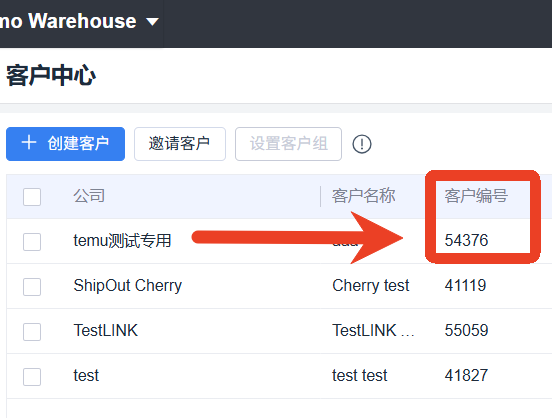
Task: Select customer number 54376 cell
Action: coord(466,241)
